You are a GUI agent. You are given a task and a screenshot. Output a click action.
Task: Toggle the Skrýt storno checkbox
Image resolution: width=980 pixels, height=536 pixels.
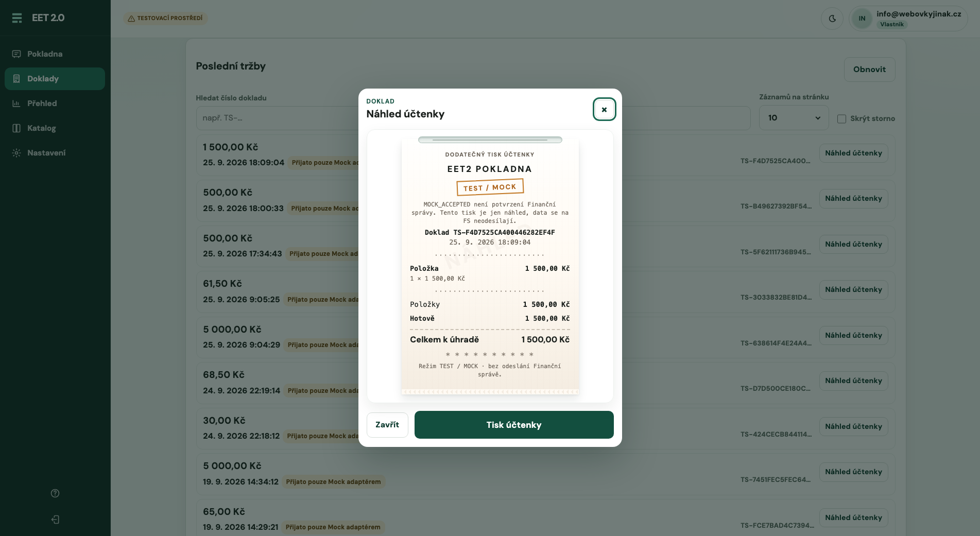pyautogui.click(x=841, y=119)
